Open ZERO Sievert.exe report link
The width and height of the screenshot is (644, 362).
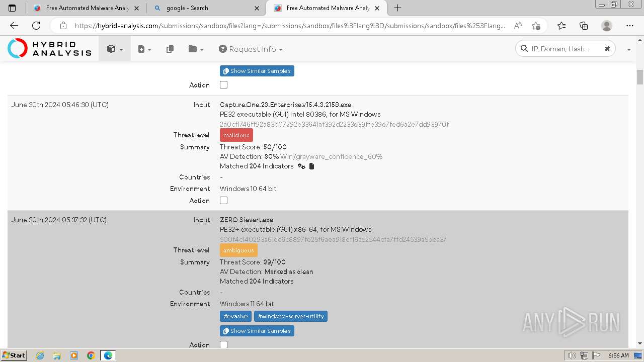[247, 220]
